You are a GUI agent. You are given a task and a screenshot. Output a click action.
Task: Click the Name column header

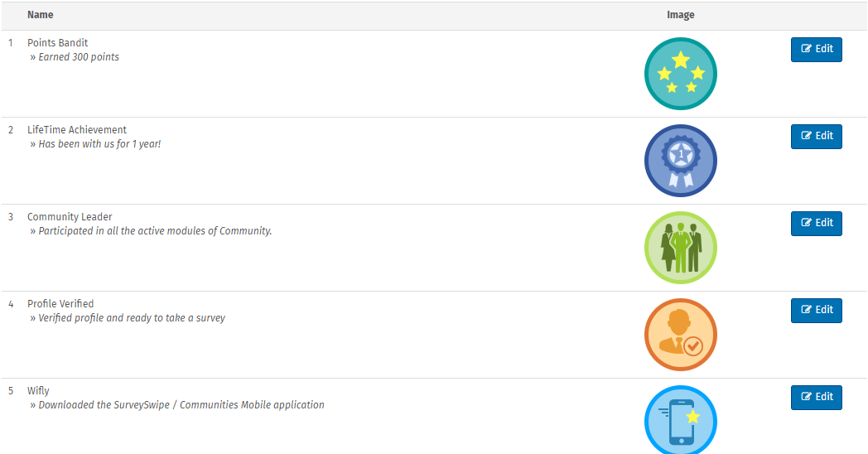pos(41,15)
